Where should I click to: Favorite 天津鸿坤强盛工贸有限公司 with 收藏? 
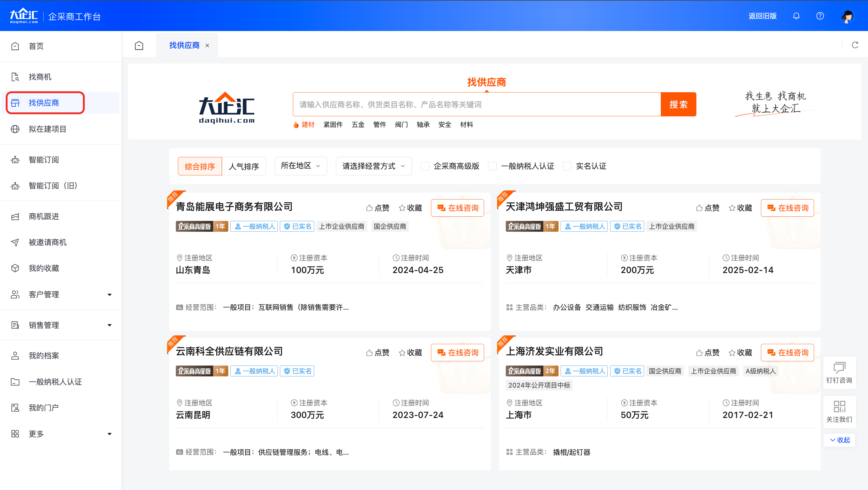[740, 208]
